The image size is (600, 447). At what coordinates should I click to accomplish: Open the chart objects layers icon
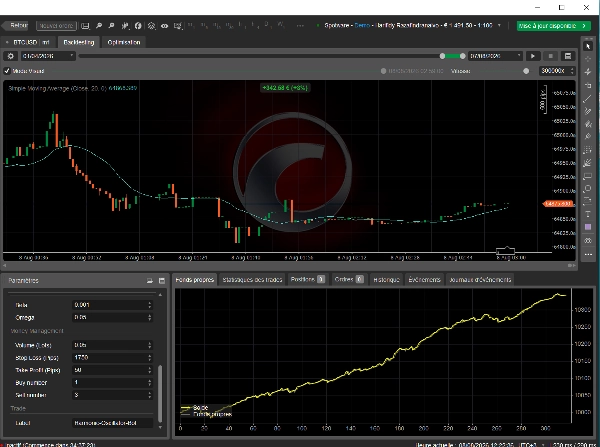coord(152,26)
